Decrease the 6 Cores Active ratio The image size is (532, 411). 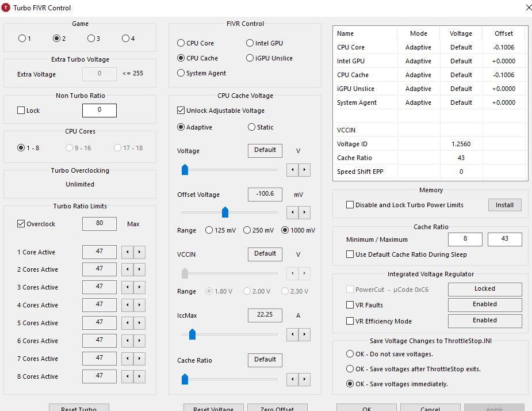[128, 341]
